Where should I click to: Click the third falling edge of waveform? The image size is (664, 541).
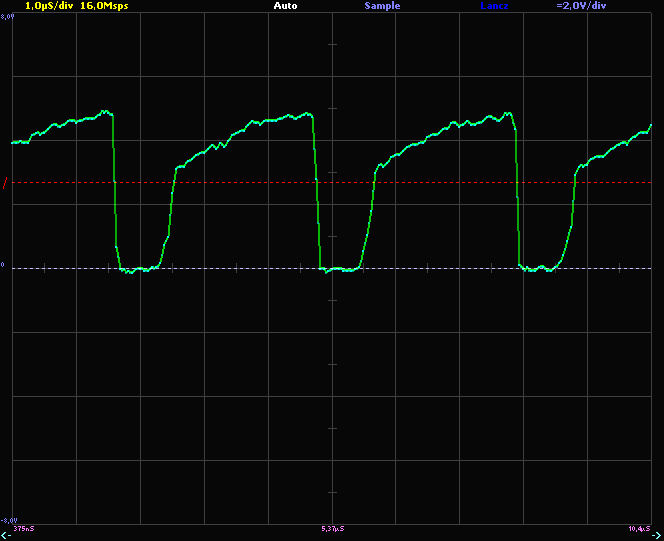click(518, 190)
